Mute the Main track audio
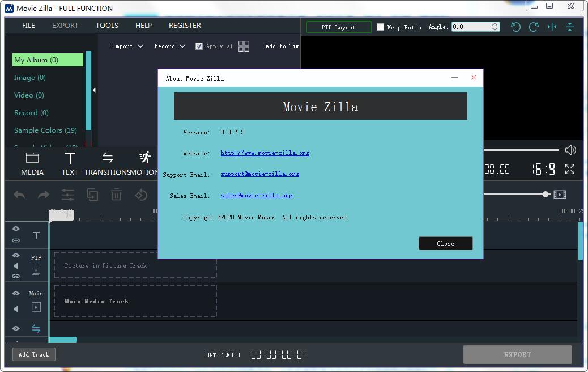This screenshot has width=588, height=372. click(x=16, y=308)
